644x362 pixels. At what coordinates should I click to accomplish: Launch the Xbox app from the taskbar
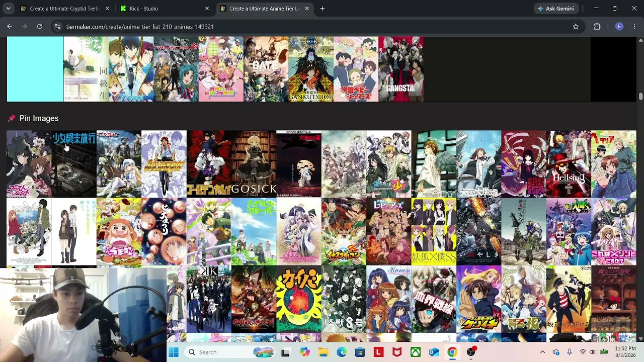tap(416, 352)
